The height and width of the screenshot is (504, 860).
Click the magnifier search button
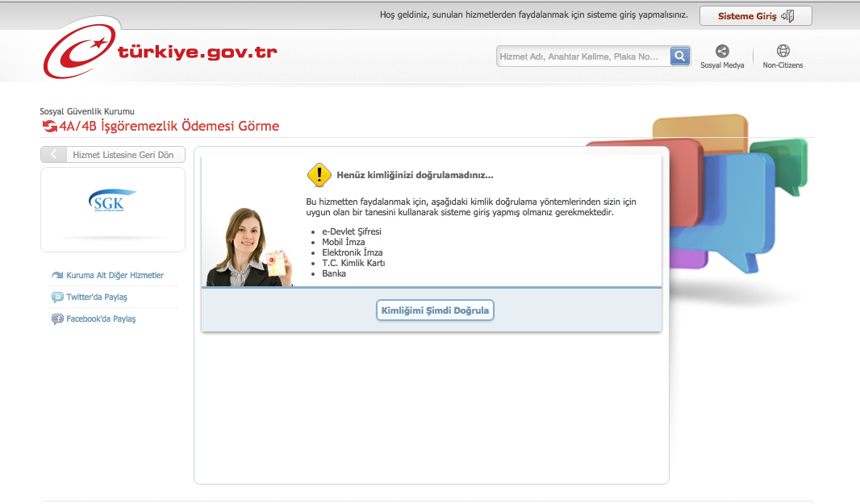681,56
